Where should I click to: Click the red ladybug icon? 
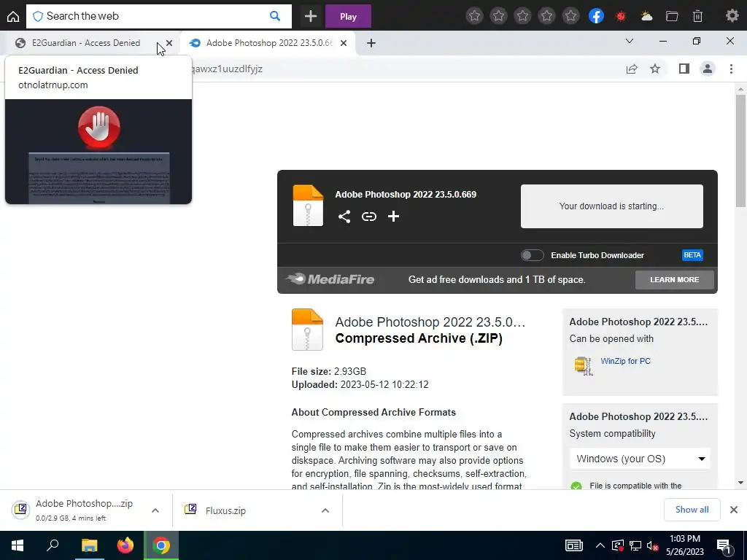621,17
